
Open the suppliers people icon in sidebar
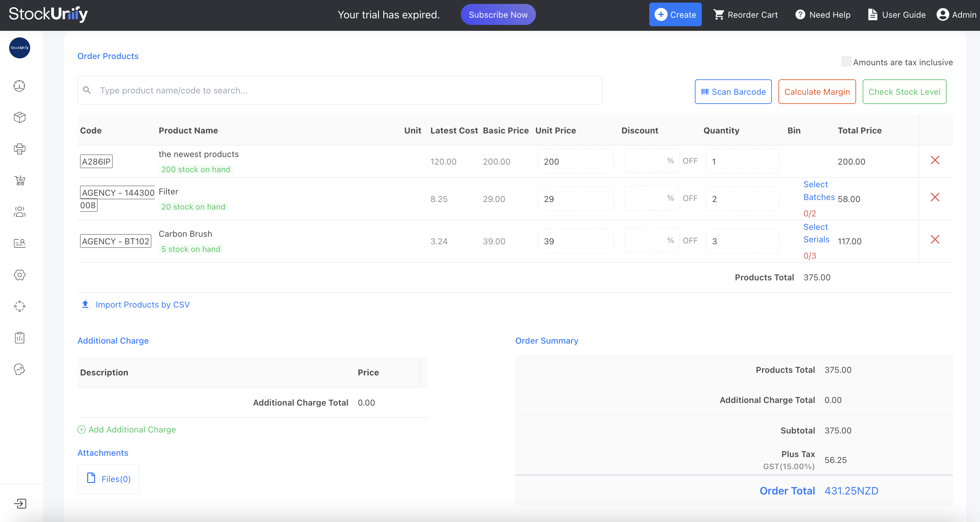tap(19, 212)
